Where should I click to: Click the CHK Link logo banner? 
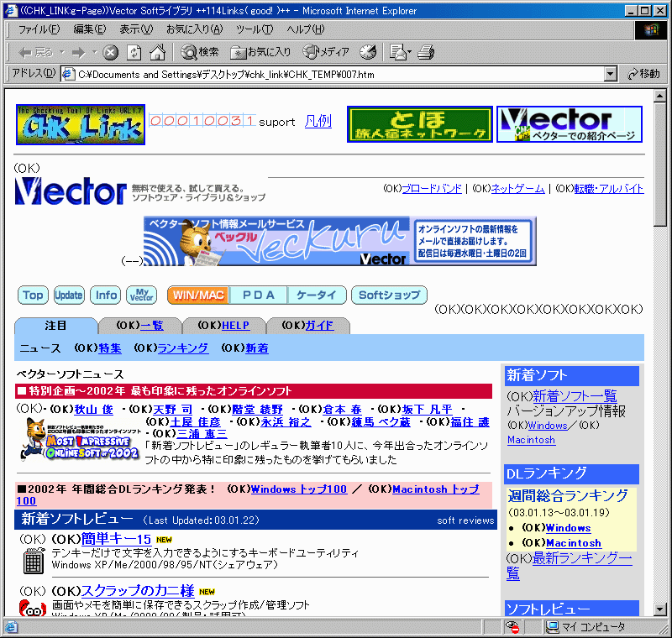coord(81,124)
